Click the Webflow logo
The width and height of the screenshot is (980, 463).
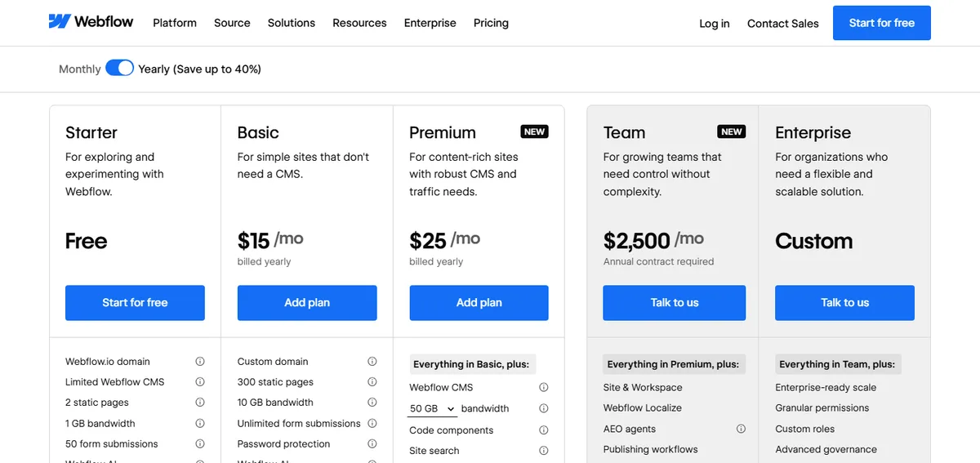[91, 22]
